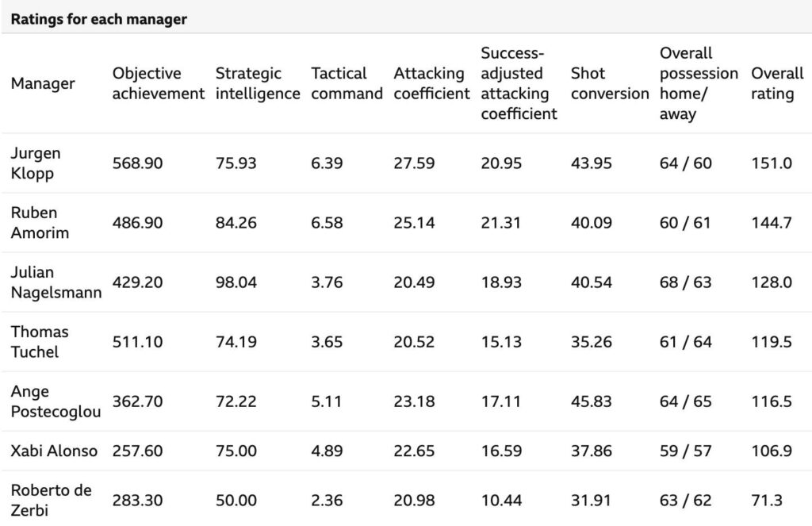Select the Jurgen Klopp row name
This screenshot has width=812, height=526.
(x=36, y=163)
